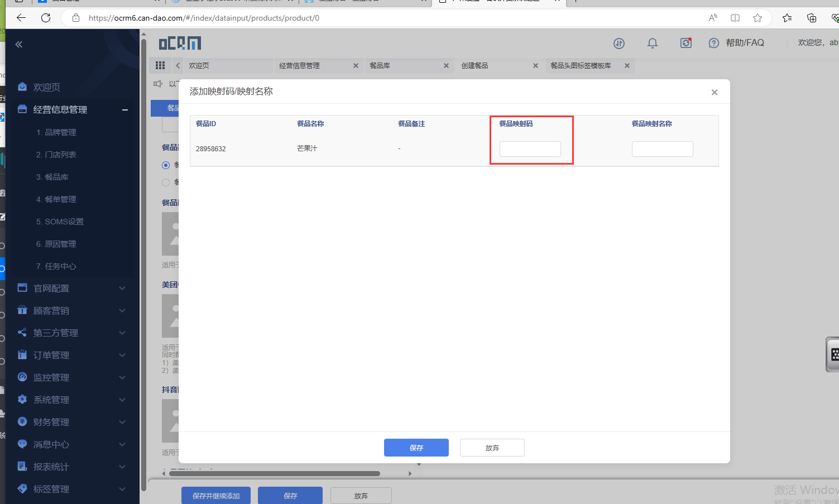Click the switch icon in header

(619, 43)
